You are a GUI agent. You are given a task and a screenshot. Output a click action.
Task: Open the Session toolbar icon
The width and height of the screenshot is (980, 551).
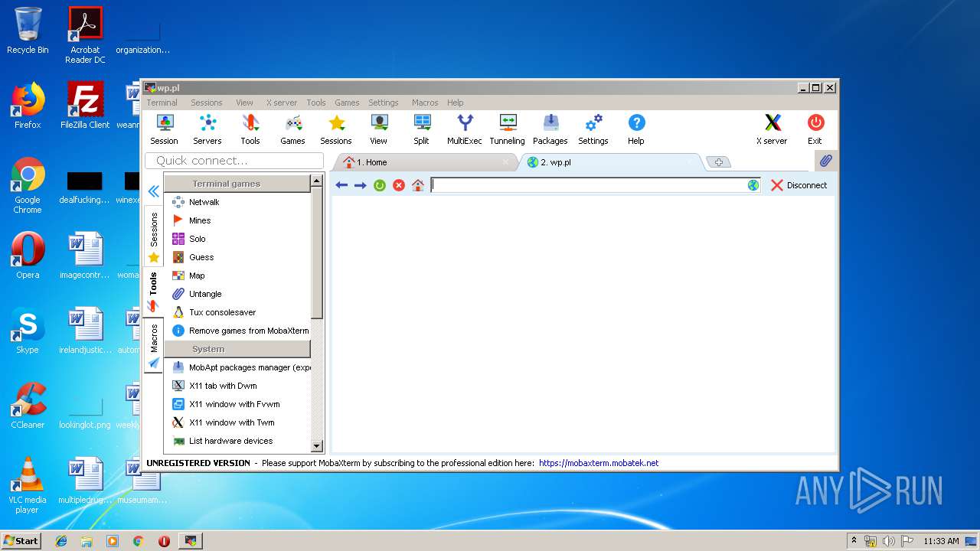pos(164,129)
